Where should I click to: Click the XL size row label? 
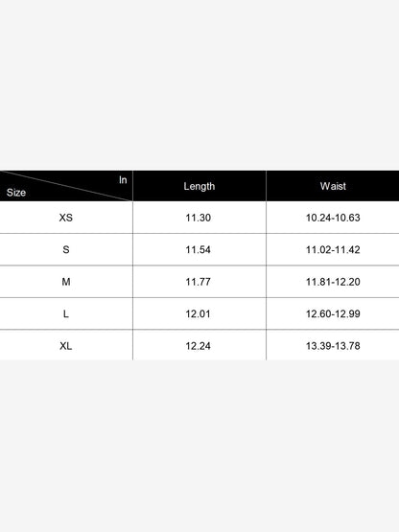(x=66, y=346)
